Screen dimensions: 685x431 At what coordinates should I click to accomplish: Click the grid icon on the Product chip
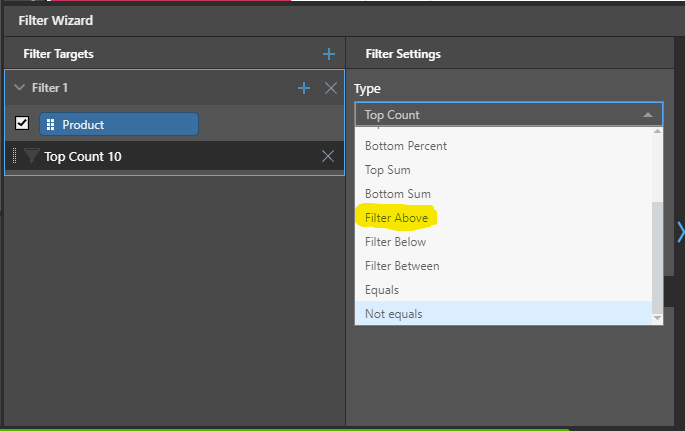[x=50, y=125]
